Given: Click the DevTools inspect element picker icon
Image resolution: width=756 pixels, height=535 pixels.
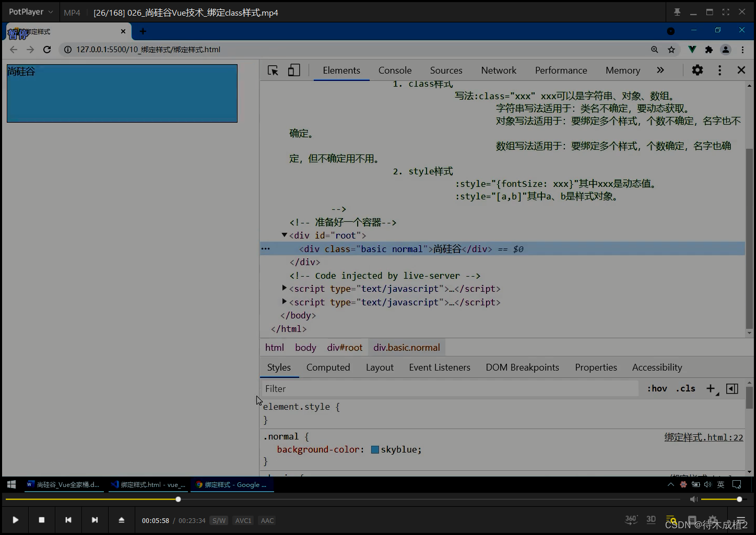Looking at the screenshot, I should (x=273, y=70).
